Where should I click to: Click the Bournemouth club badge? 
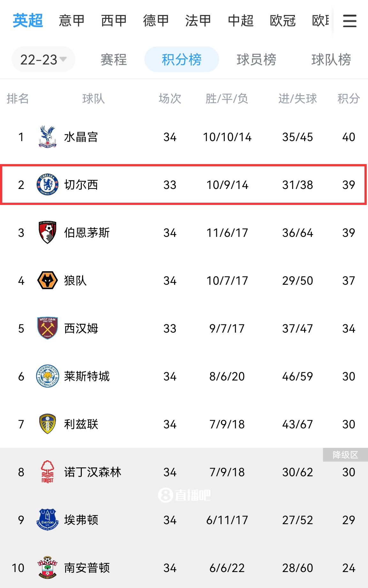click(x=46, y=233)
